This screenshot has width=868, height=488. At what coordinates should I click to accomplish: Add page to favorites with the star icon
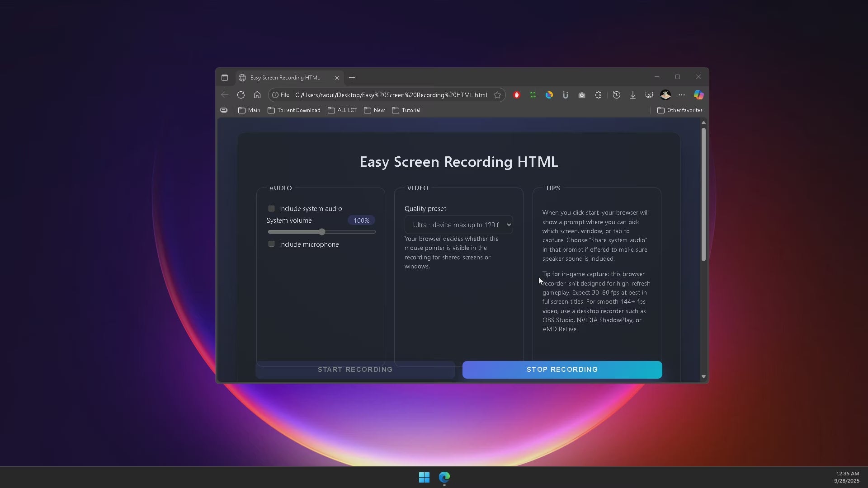pos(497,95)
